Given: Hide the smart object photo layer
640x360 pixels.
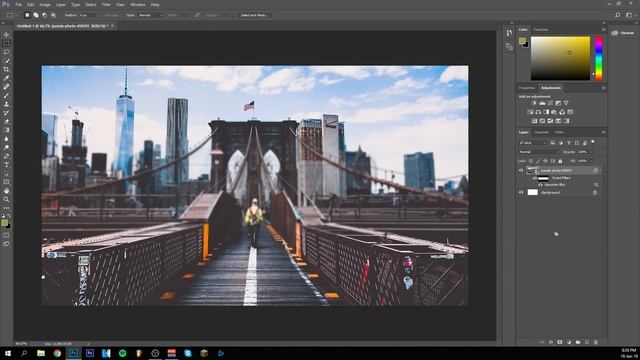Looking at the screenshot, I should (521, 171).
